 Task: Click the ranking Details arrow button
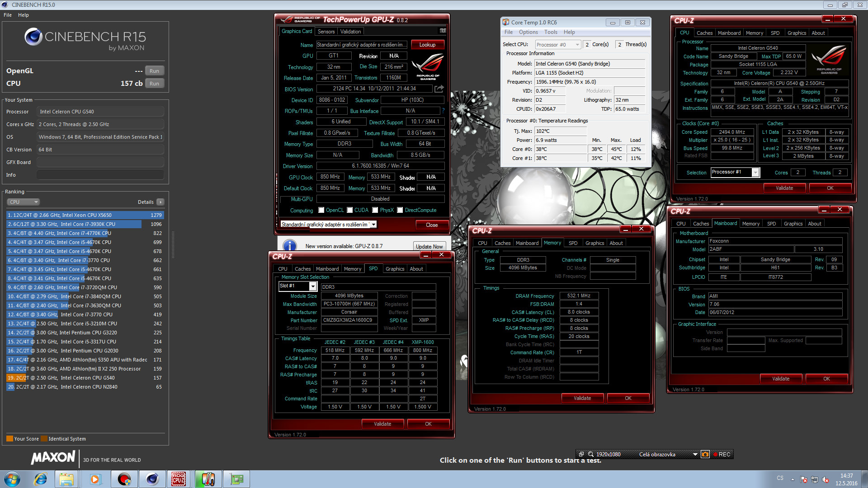pyautogui.click(x=160, y=202)
